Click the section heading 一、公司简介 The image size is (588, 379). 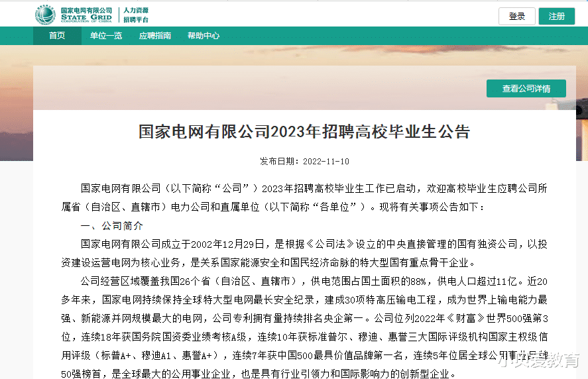pyautogui.click(x=112, y=226)
